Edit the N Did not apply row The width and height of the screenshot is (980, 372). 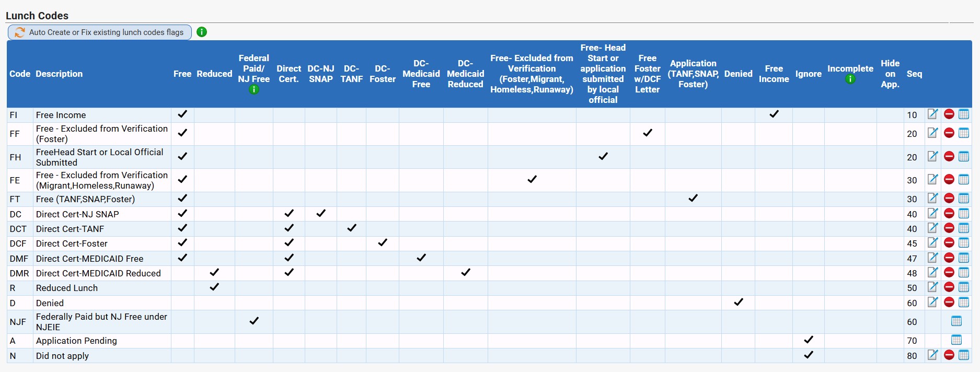tap(932, 355)
